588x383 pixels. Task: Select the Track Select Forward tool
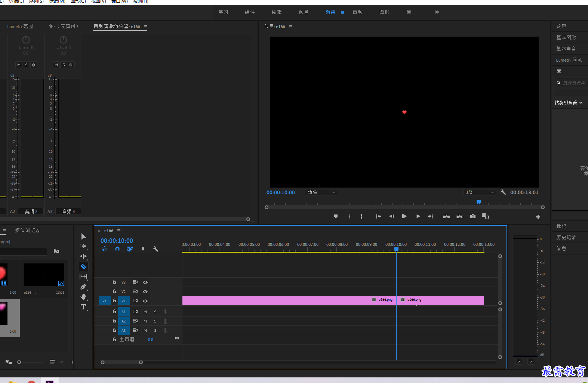(x=83, y=246)
